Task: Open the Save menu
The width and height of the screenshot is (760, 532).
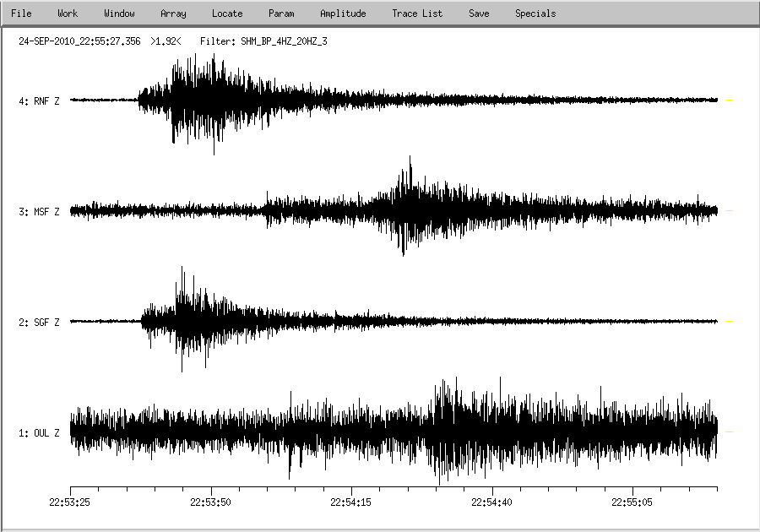Action: point(479,14)
